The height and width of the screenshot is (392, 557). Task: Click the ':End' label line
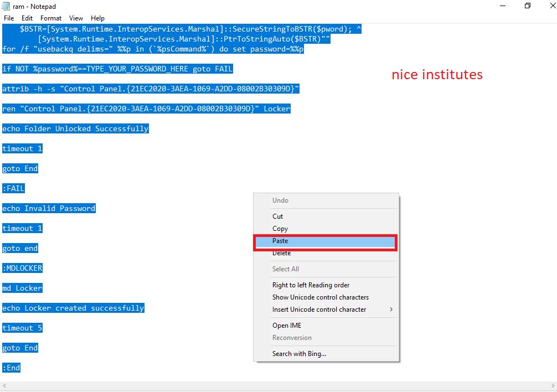click(12, 368)
